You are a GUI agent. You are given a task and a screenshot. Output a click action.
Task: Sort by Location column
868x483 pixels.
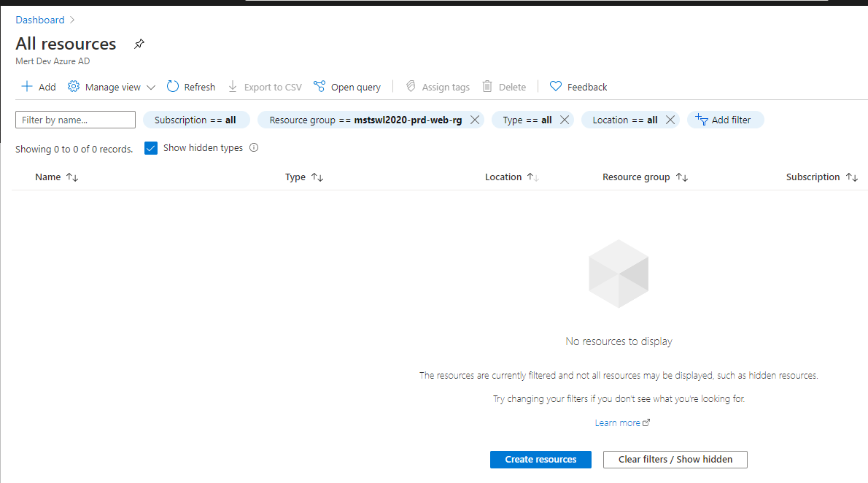pyautogui.click(x=511, y=177)
